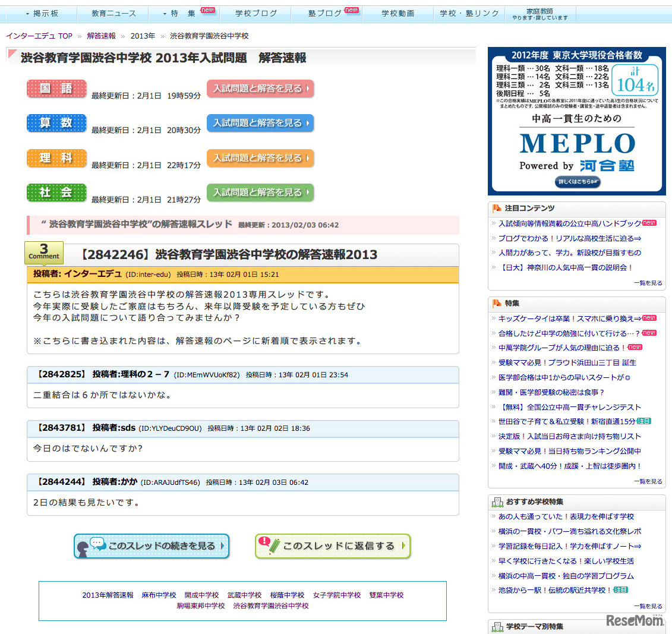Open the 麻布中学校 link in footer
This screenshot has height=634, width=672.
tap(159, 594)
